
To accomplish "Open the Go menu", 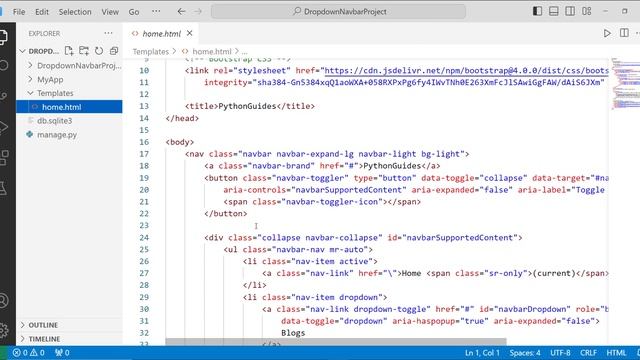I will (134, 11).
